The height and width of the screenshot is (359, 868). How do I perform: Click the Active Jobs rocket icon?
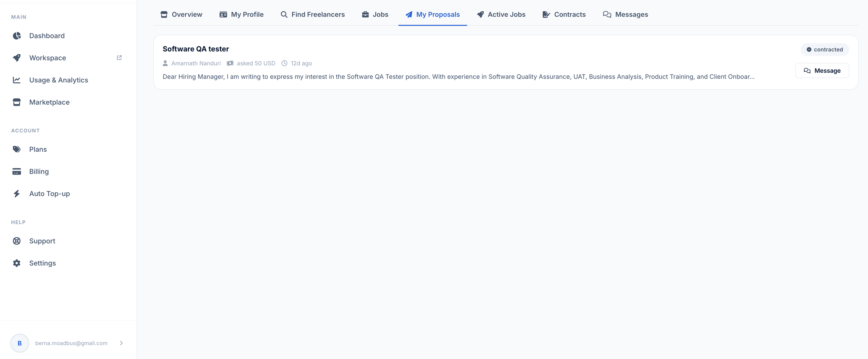click(x=481, y=15)
